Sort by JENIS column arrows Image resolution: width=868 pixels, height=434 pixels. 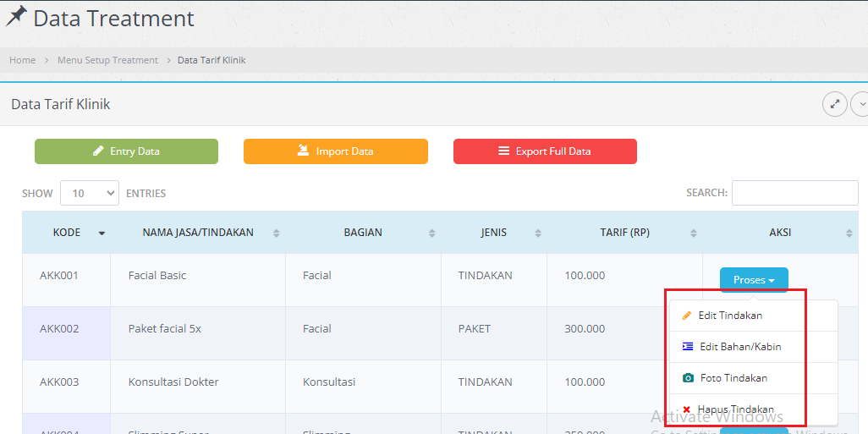[x=537, y=233]
